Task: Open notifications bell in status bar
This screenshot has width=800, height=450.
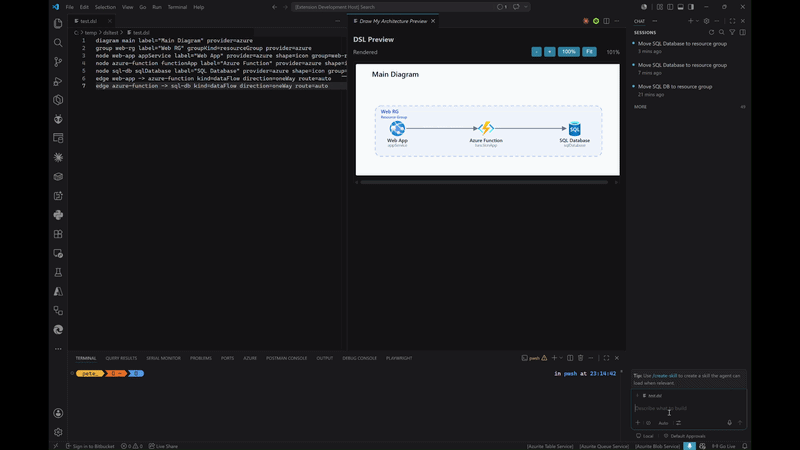Action: (x=744, y=446)
